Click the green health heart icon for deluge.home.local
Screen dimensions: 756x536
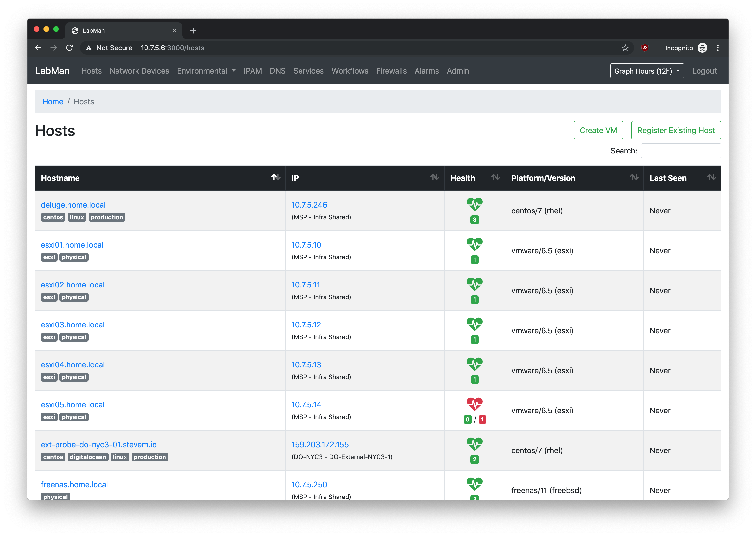(x=475, y=204)
